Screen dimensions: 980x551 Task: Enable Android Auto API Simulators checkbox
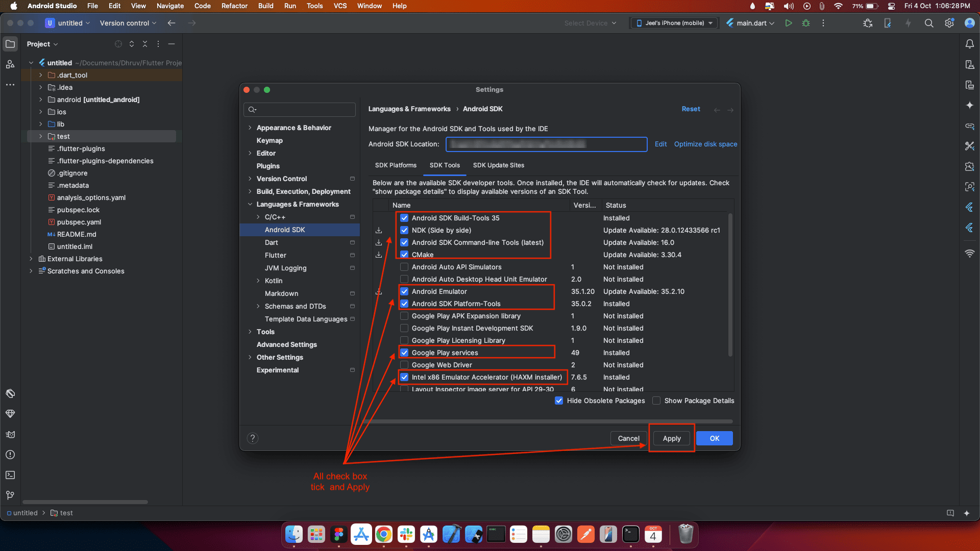[x=404, y=267]
